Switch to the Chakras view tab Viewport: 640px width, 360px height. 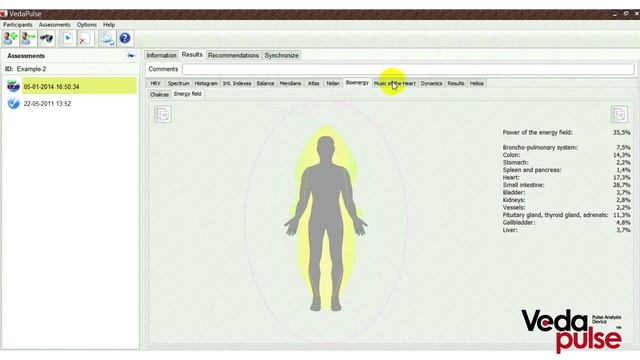[159, 94]
